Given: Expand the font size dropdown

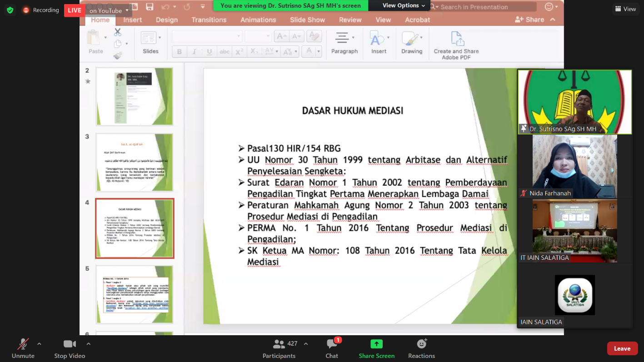Looking at the screenshot, I should click(268, 36).
